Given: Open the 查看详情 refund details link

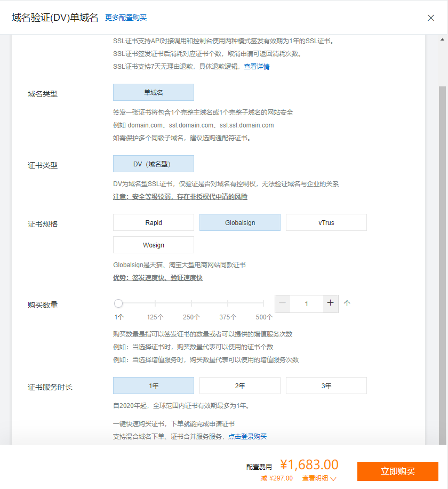Looking at the screenshot, I should tap(257, 67).
